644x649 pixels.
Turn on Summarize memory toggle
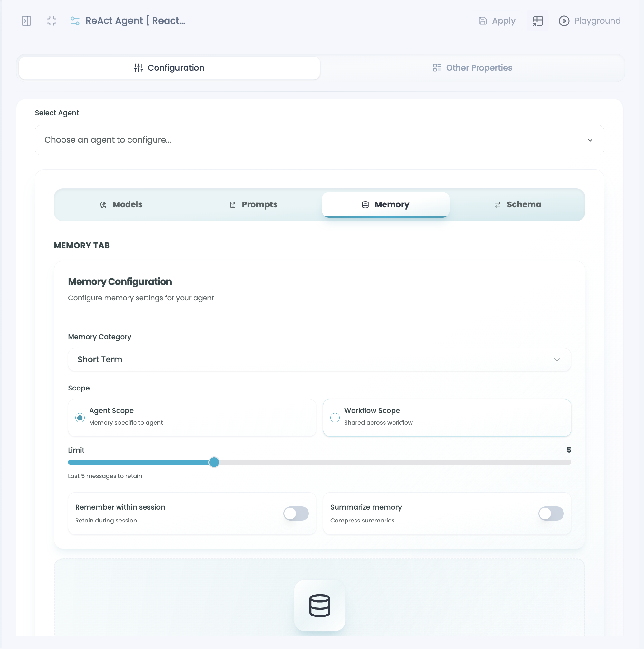[x=551, y=513]
